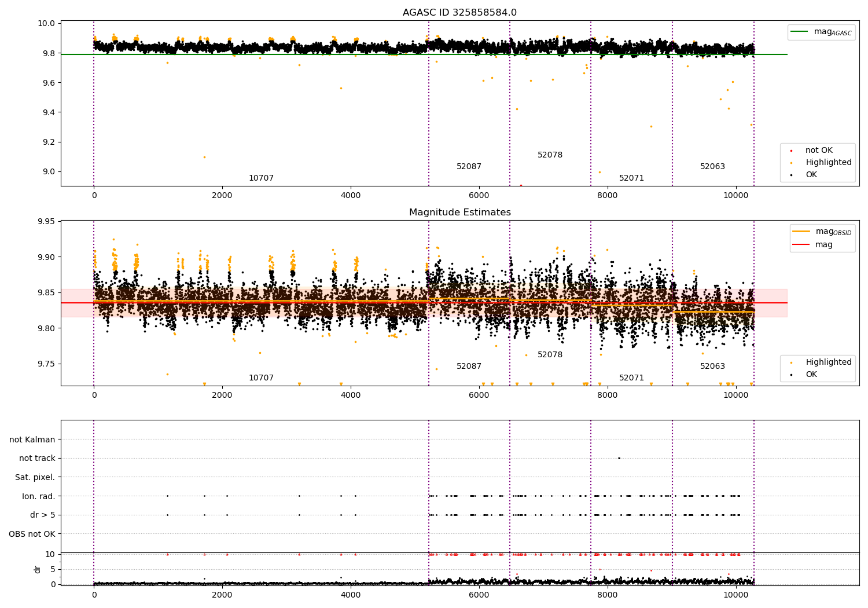
Task: Click 'Highlighted' in middle plot legend
Action: coord(828,362)
